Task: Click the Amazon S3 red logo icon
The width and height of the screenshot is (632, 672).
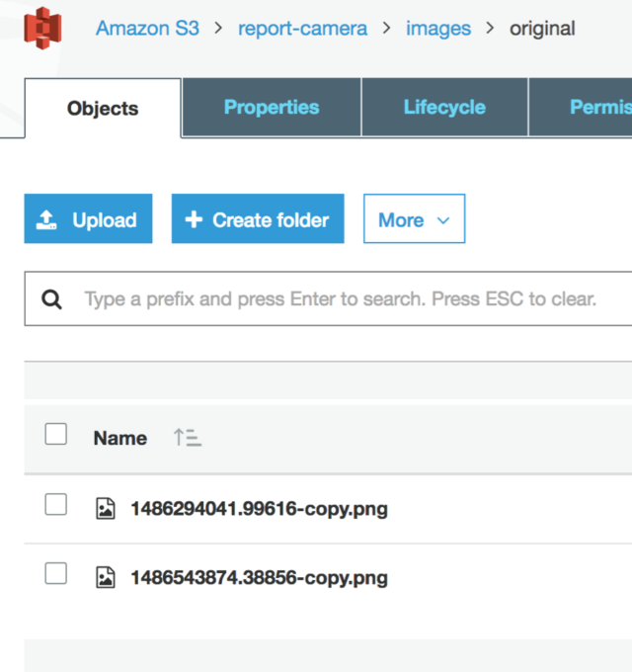Action: coord(42,29)
